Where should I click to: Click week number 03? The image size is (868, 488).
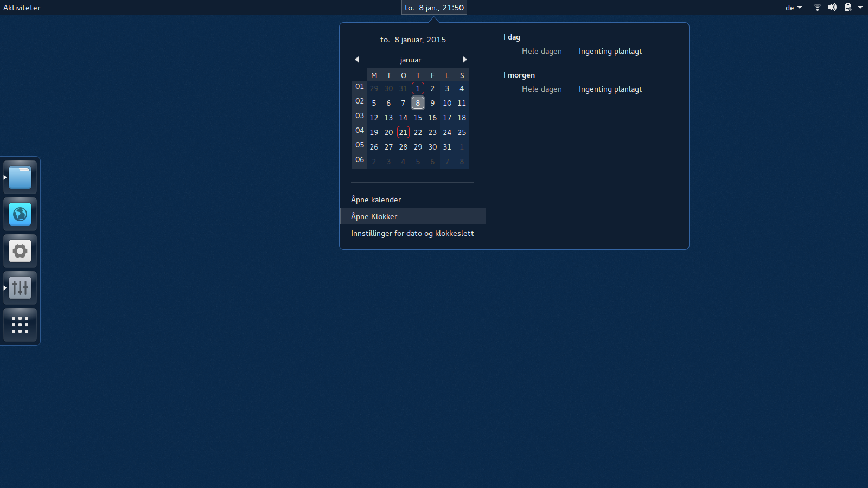pos(360,115)
